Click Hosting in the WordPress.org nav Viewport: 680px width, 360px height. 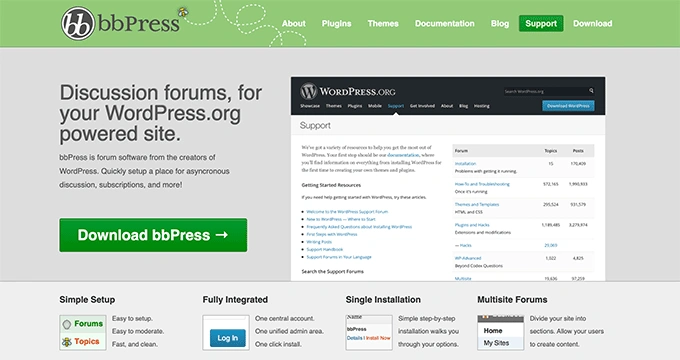click(x=481, y=106)
